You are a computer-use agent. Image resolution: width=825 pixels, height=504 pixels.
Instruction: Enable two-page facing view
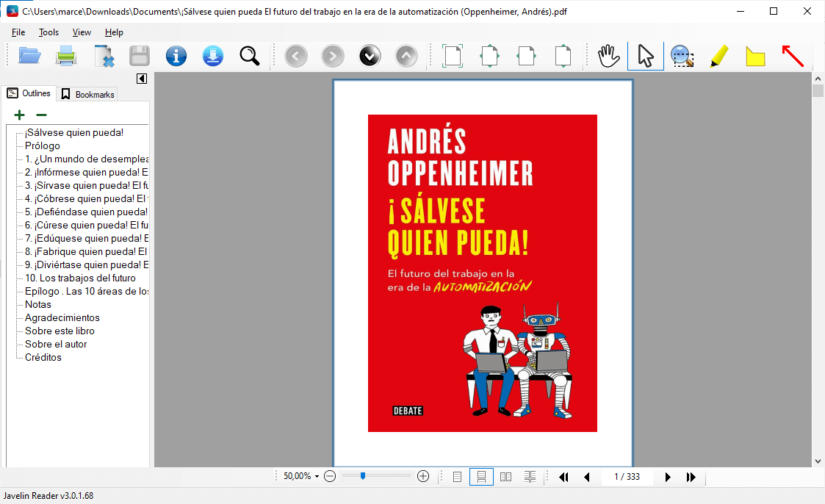(x=505, y=477)
